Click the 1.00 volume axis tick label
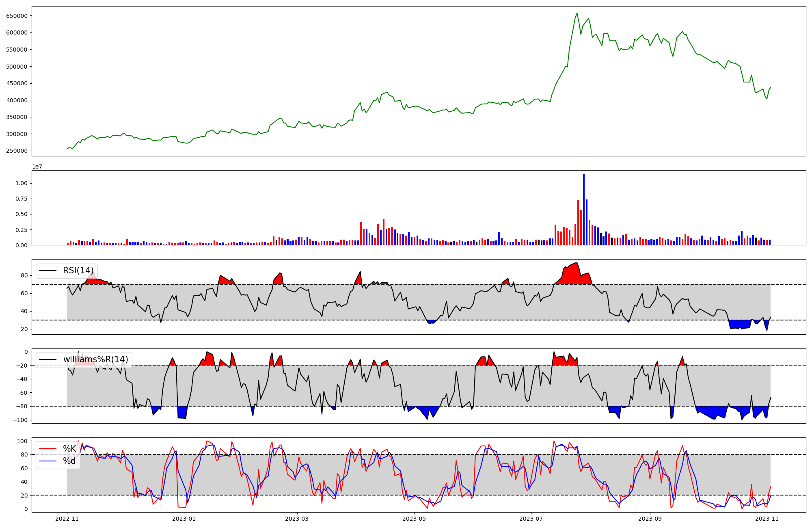The width and height of the screenshot is (812, 528). (21, 183)
